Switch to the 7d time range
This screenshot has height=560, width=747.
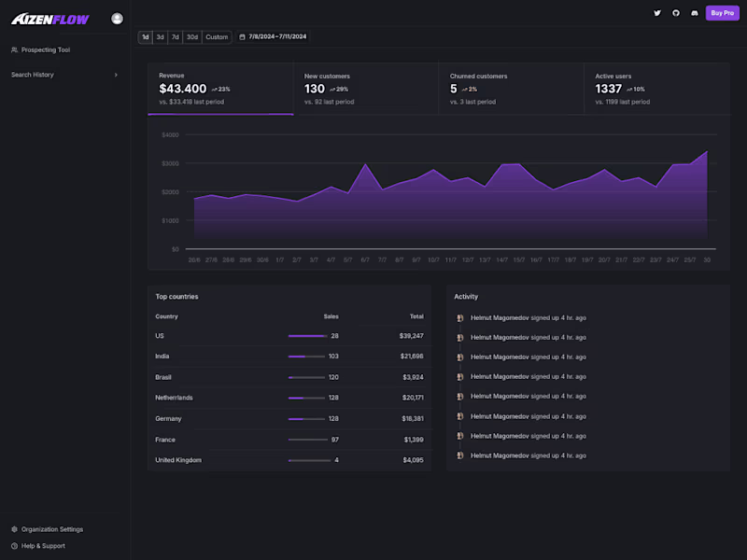(x=175, y=36)
